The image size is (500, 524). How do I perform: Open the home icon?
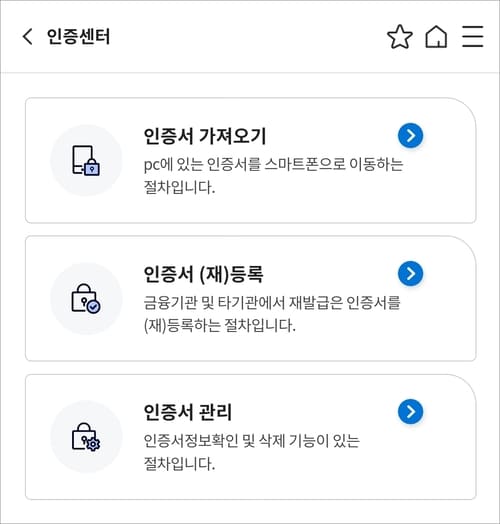tap(436, 36)
